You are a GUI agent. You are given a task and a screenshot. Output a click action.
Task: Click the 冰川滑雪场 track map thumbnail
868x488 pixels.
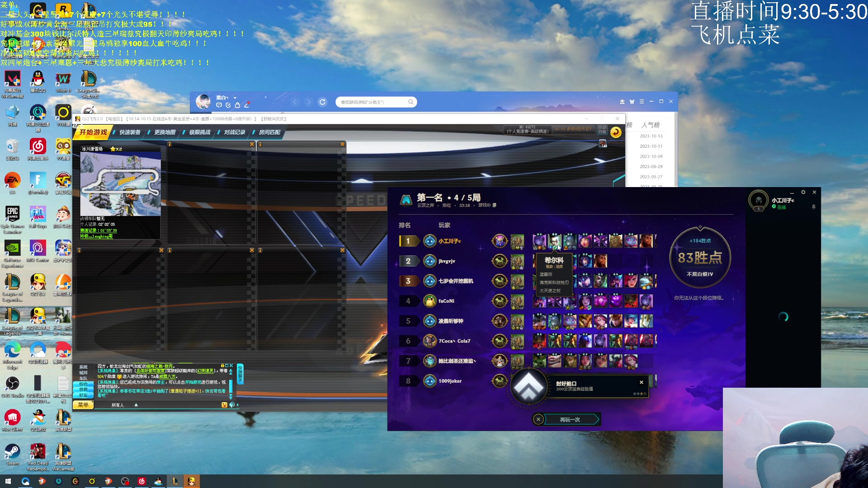pyautogui.click(x=120, y=183)
